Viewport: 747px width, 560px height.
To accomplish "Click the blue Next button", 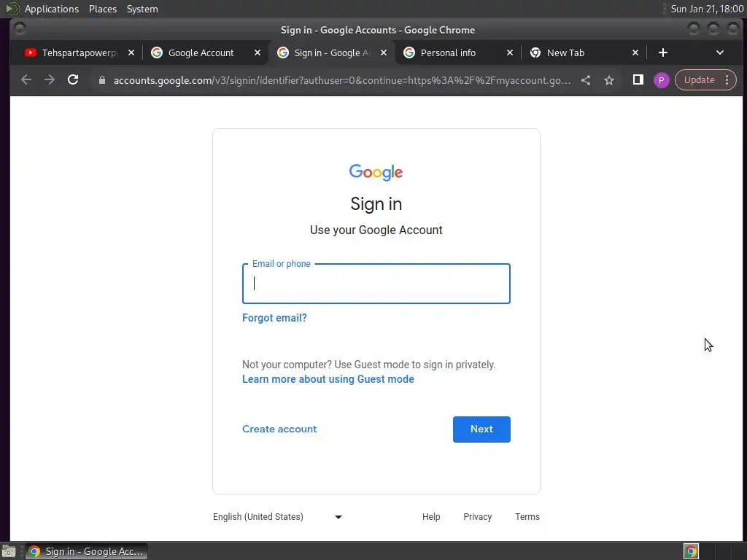I will [481, 429].
